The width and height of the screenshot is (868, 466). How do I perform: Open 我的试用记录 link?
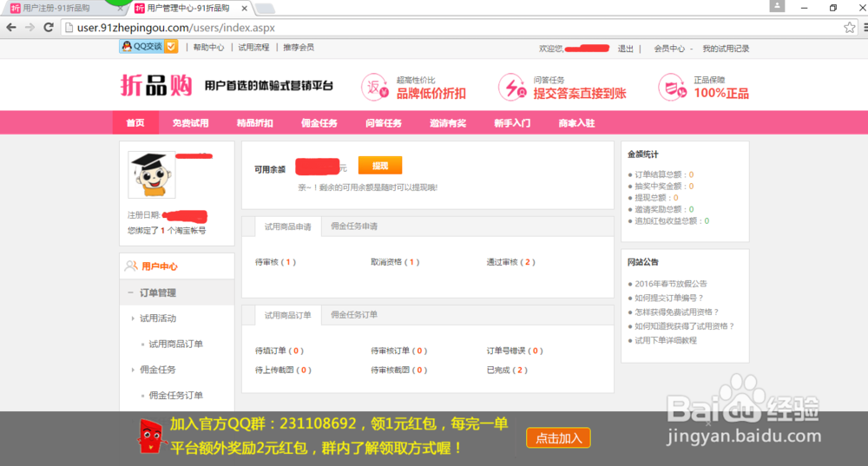726,49
